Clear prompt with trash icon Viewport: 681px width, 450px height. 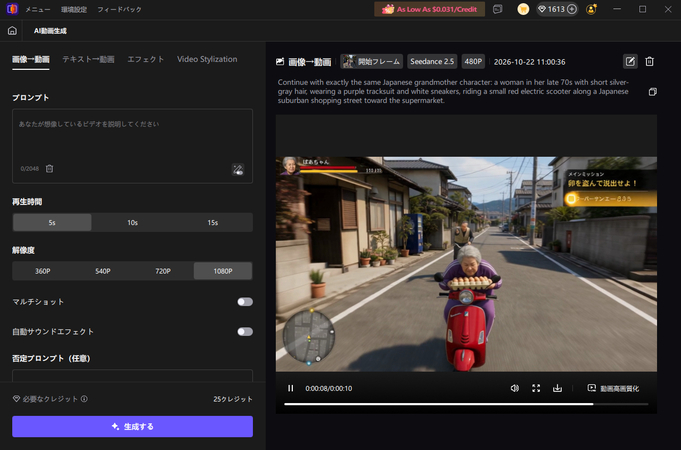pyautogui.click(x=50, y=169)
